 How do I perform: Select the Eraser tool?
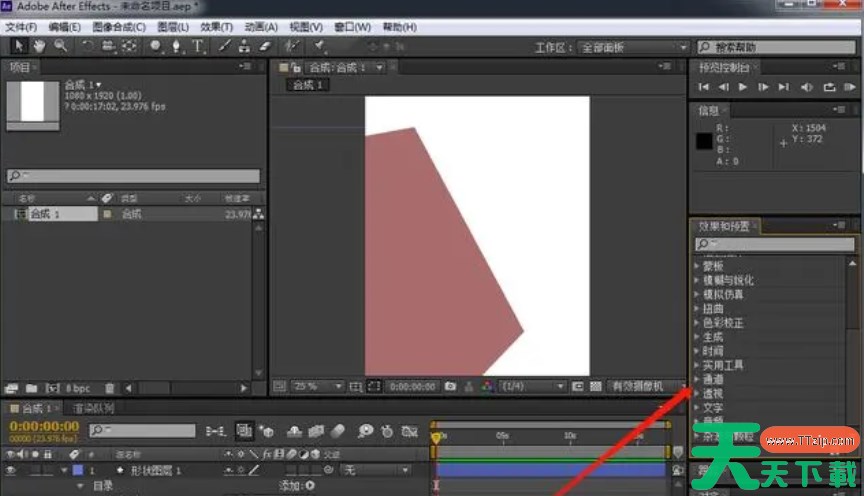(264, 46)
